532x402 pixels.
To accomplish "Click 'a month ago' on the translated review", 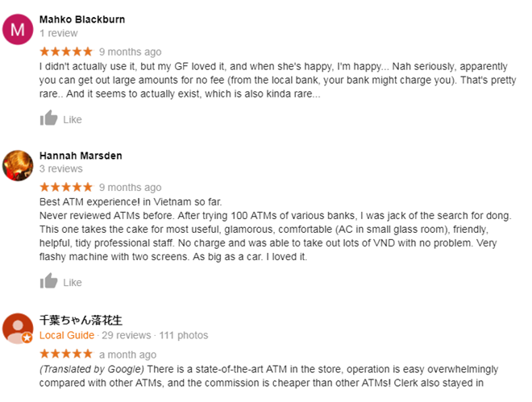I will click(x=127, y=354).
